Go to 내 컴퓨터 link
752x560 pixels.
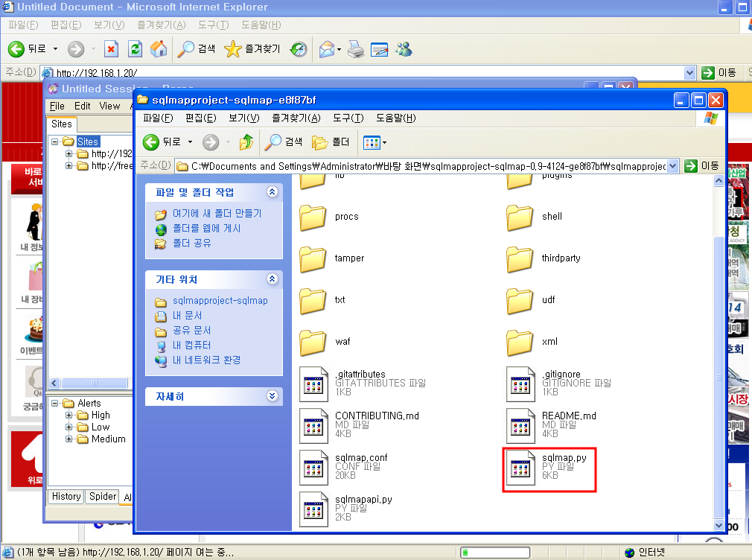[191, 345]
